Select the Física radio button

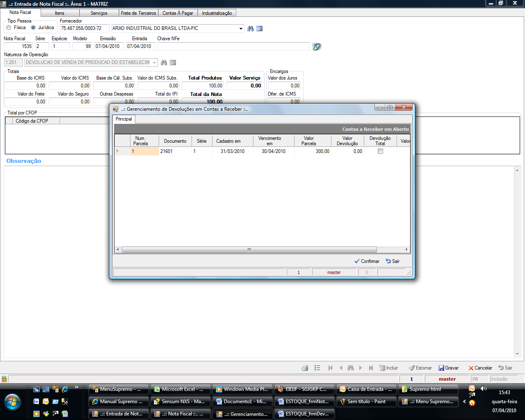tap(9, 28)
